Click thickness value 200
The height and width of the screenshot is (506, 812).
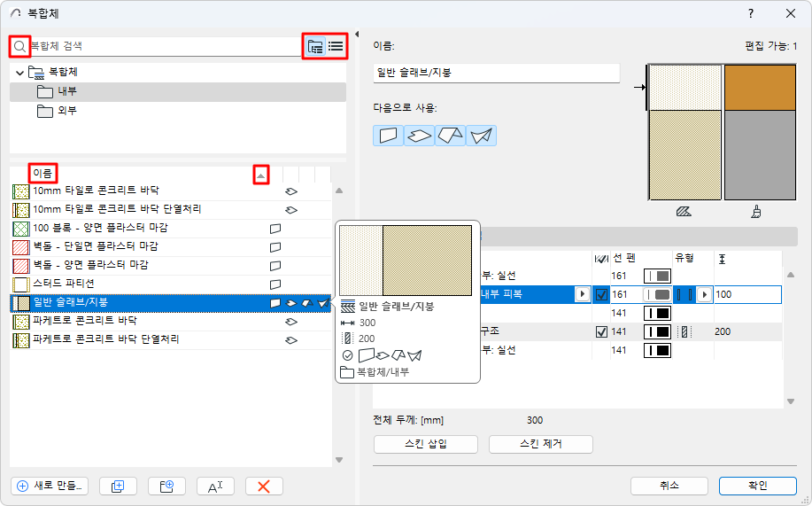click(x=723, y=331)
